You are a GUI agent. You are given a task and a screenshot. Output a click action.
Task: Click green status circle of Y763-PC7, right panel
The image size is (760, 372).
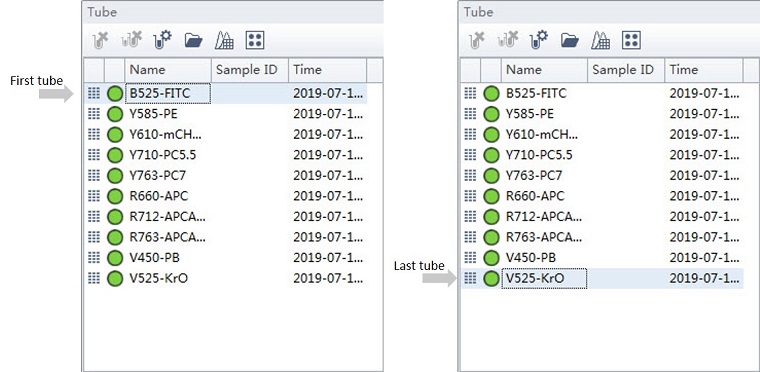pos(491,176)
